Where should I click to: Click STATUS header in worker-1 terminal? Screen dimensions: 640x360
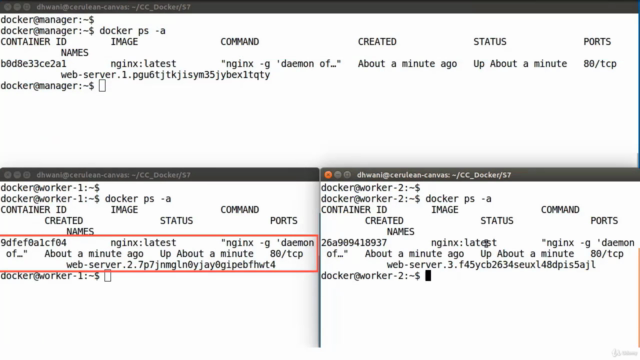point(176,221)
